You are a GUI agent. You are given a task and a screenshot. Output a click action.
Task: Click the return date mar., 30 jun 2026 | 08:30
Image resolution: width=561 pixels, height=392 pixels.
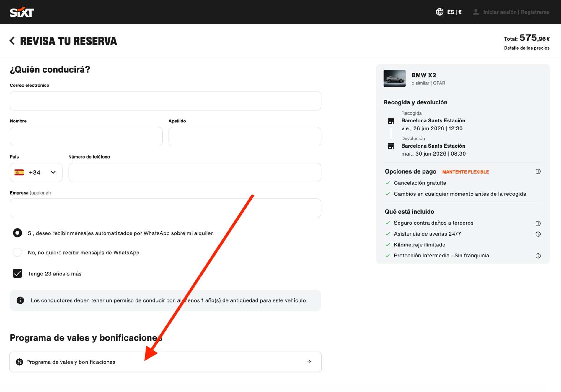433,154
